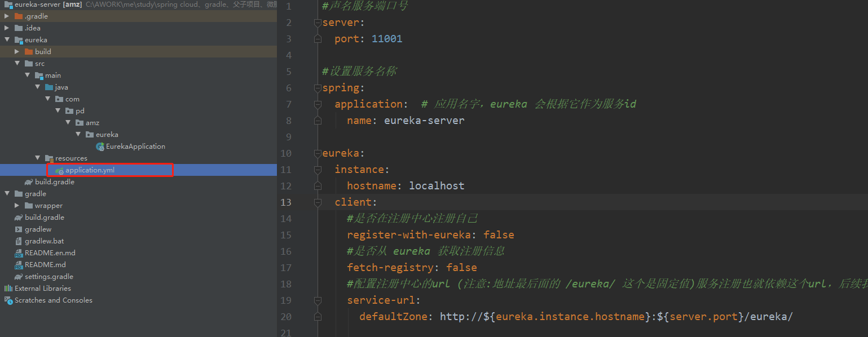Image resolution: width=868 pixels, height=337 pixels.
Task: Collapse the resources folder arrow
Action: click(x=37, y=158)
